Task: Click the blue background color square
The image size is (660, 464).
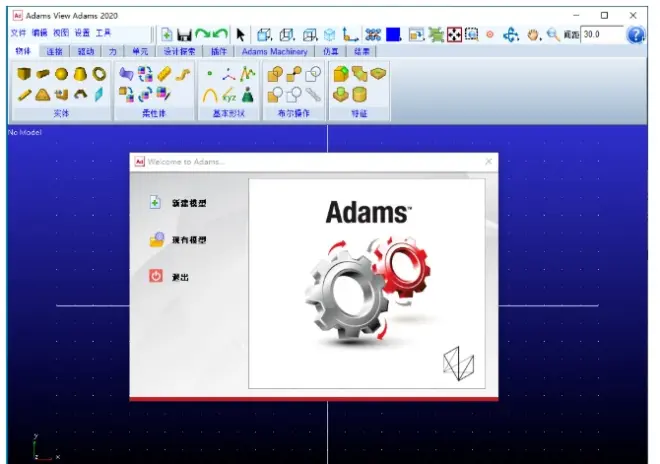Action: point(393,35)
